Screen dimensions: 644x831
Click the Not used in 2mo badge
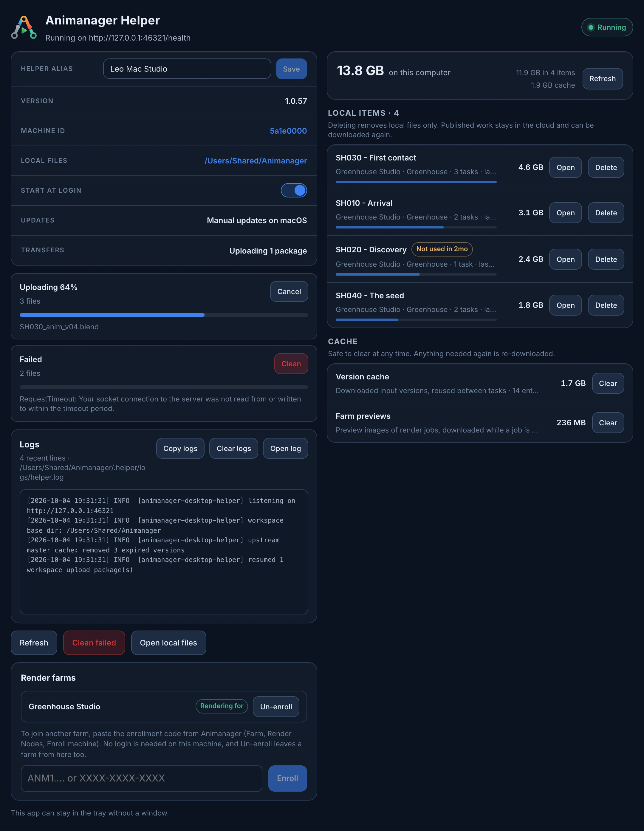coord(442,249)
